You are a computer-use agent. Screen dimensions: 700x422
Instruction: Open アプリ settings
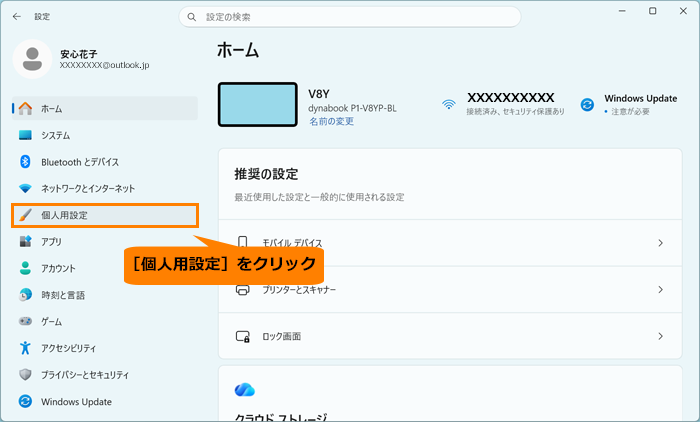pos(104,242)
